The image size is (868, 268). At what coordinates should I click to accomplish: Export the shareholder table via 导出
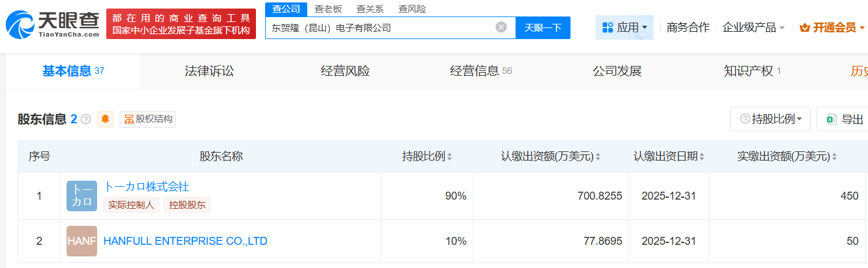click(x=845, y=119)
